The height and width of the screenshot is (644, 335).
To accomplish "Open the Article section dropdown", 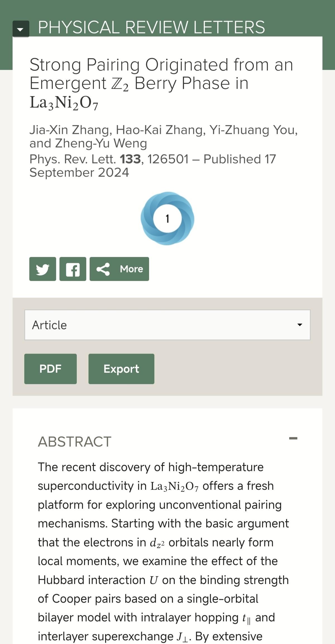I will coord(167,325).
